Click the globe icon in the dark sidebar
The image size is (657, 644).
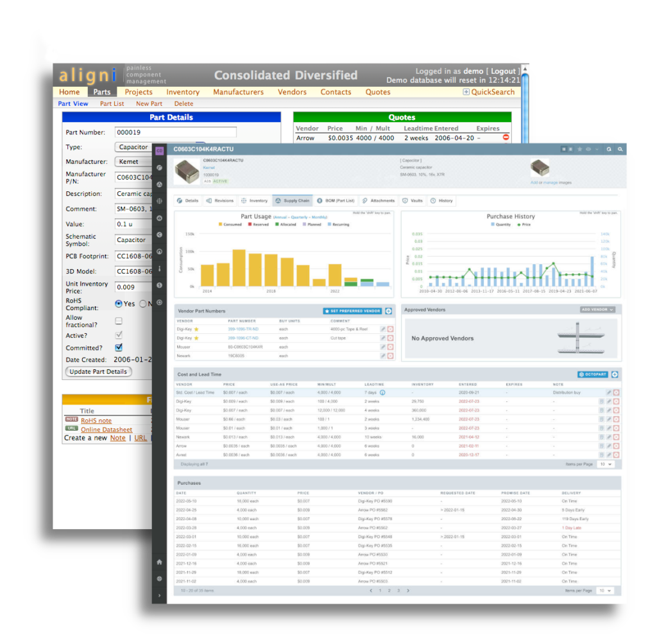[x=159, y=579]
